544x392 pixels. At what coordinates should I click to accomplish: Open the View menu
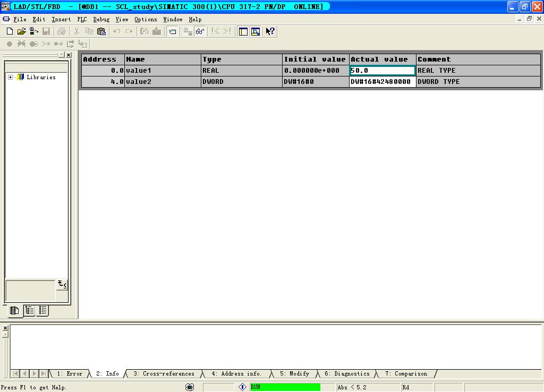pyautogui.click(x=122, y=20)
